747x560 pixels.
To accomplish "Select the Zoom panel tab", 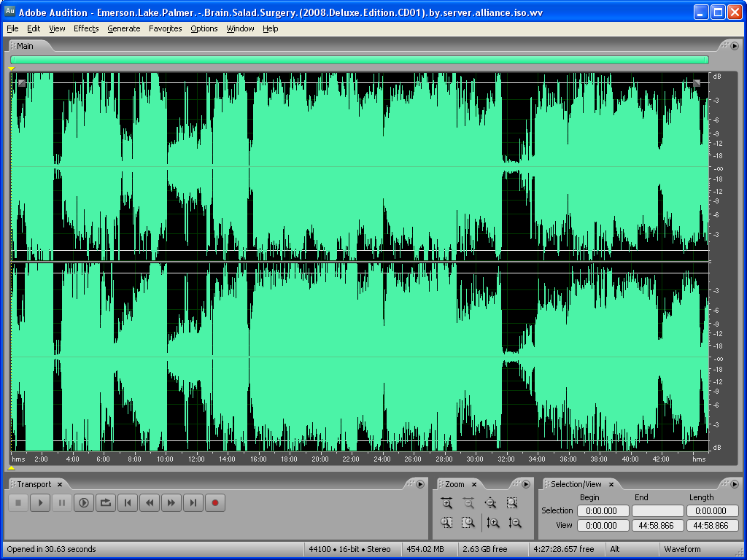I will (x=454, y=484).
